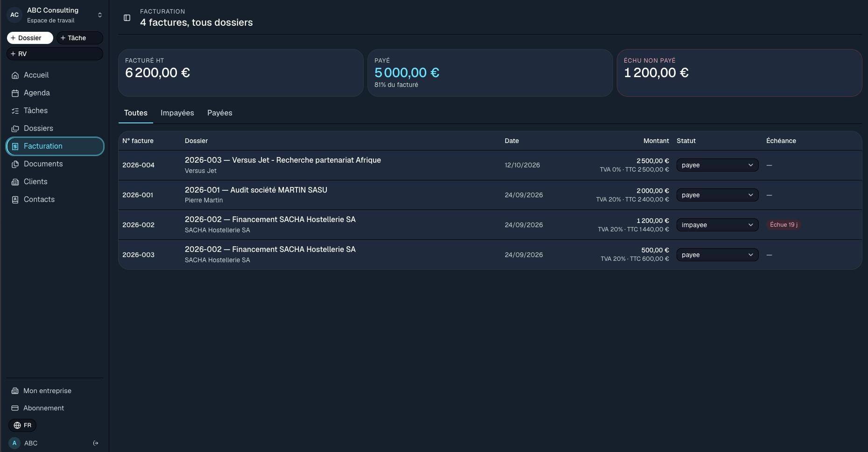Click the Date column header

(x=512, y=141)
